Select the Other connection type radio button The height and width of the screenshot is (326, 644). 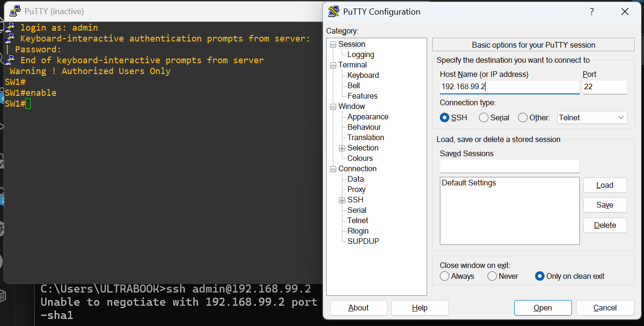(523, 117)
